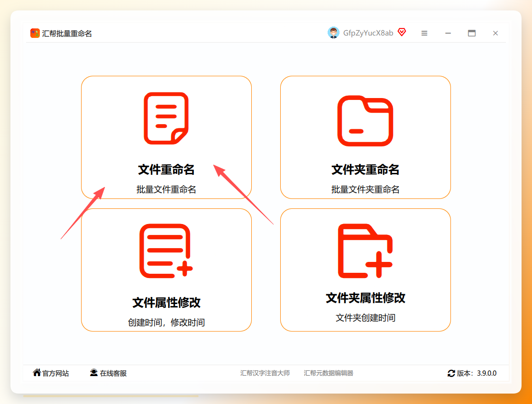Select the 文件夹属性修改 title text

[x=366, y=298]
